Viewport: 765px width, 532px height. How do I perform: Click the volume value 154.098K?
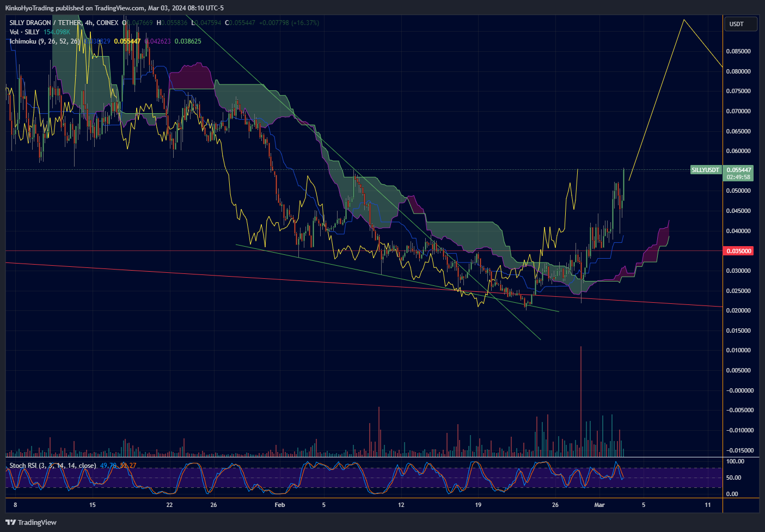point(57,32)
